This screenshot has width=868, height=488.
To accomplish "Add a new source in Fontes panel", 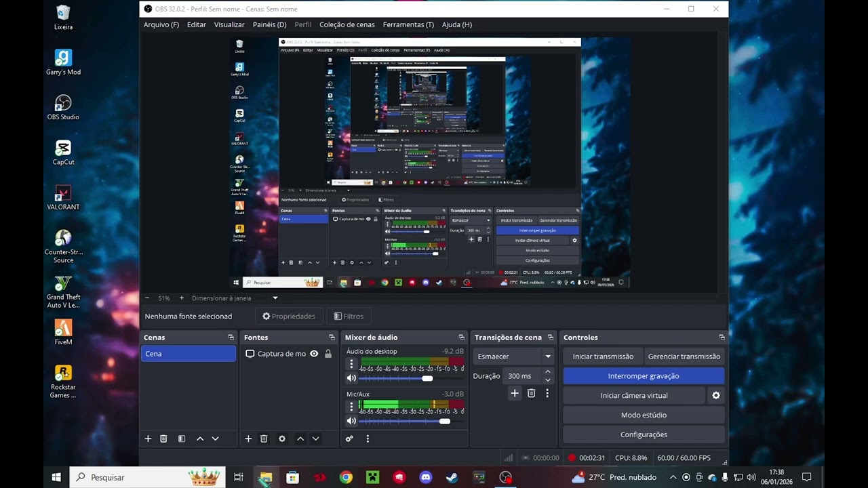I will coord(248,439).
